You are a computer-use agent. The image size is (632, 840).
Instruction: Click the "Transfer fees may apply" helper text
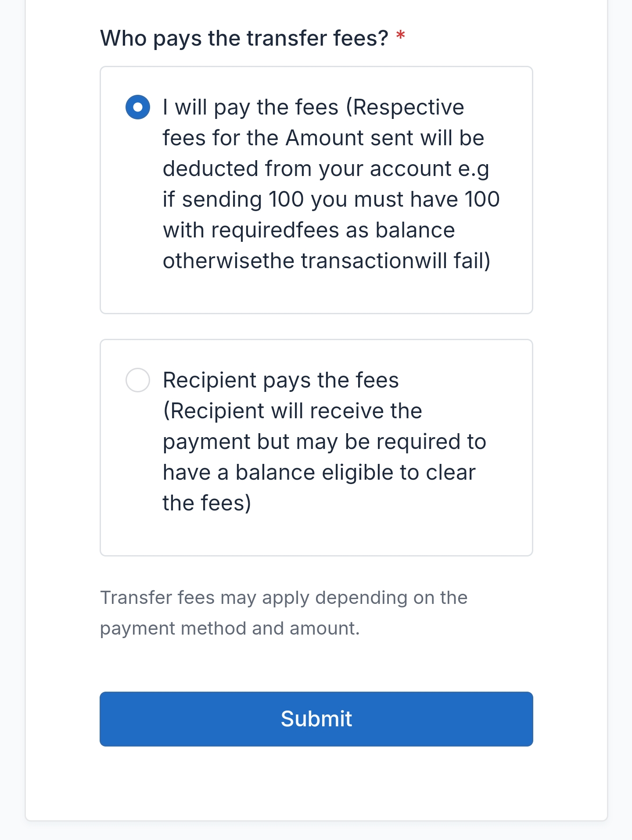point(284,598)
